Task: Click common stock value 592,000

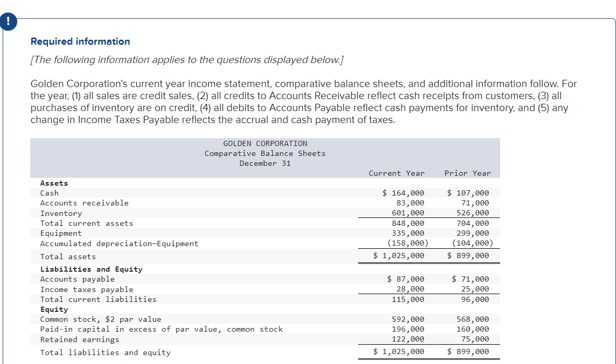Action: pyautogui.click(x=408, y=319)
